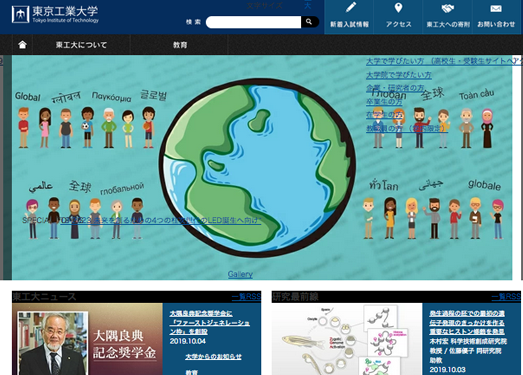Screen dimensions: 523x375
Task: Open the map pin アクセス icon
Action: tap(398, 16)
